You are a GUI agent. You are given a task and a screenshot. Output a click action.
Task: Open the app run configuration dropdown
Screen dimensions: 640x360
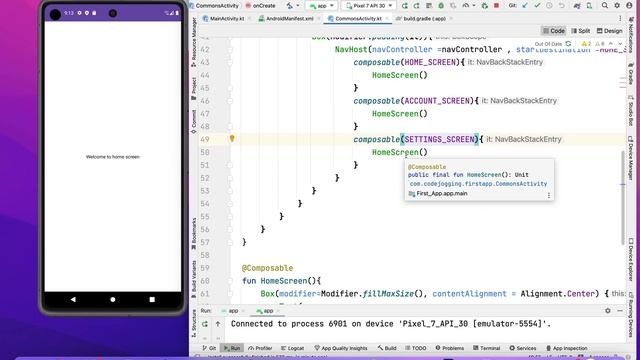coord(322,6)
